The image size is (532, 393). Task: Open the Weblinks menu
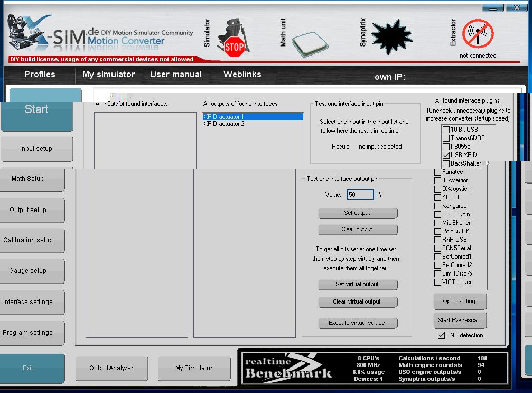tap(242, 75)
